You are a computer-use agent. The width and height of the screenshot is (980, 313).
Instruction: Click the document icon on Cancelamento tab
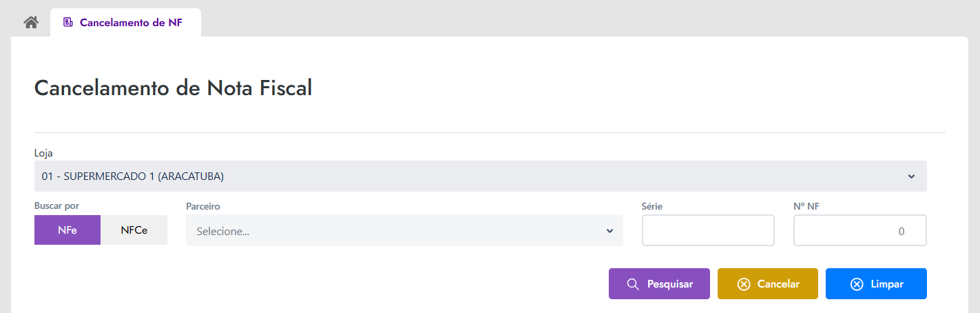point(67,22)
